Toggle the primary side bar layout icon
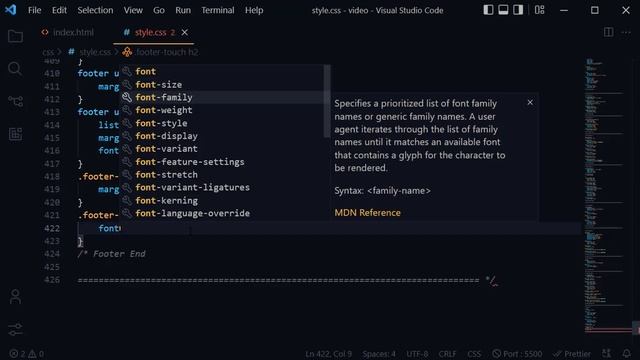 (488, 10)
